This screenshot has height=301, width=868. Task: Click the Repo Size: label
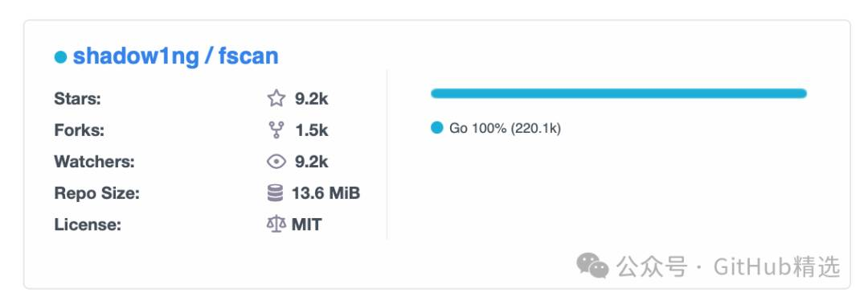click(x=97, y=194)
